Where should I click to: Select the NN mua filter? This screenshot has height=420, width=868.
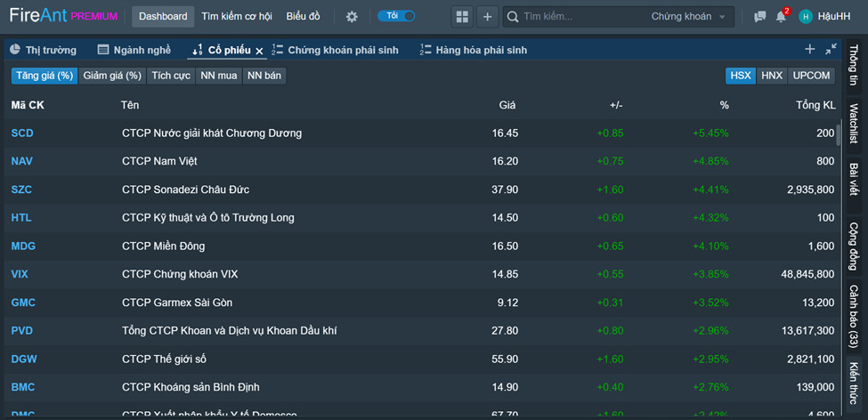[x=219, y=76]
